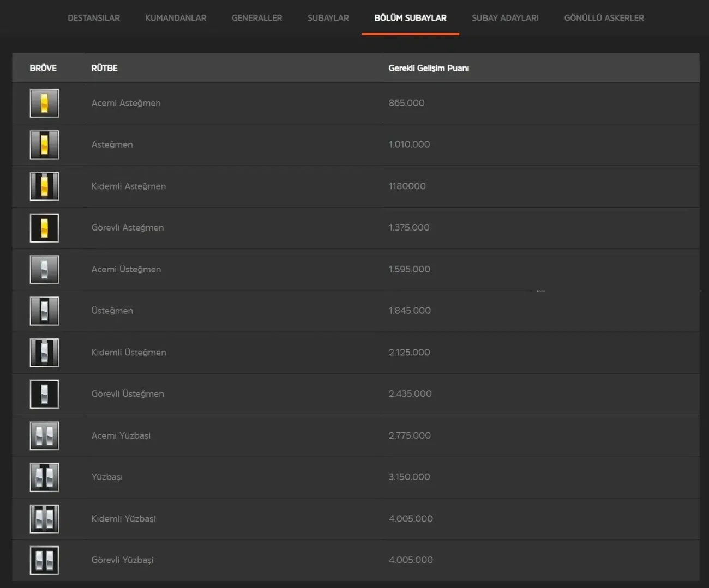Viewport: 709px width, 588px height.
Task: Click the Kıdemli Yüzbaşı badge icon
Action: 44,519
